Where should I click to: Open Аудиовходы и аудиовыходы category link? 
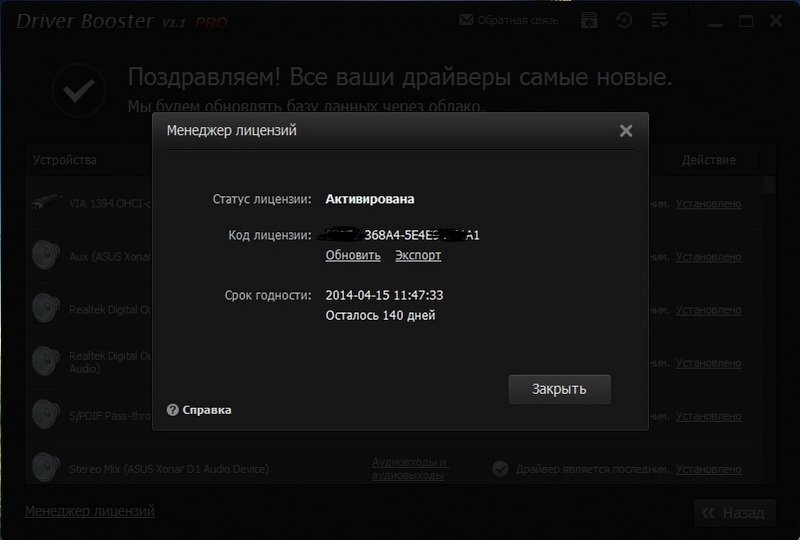(410, 469)
